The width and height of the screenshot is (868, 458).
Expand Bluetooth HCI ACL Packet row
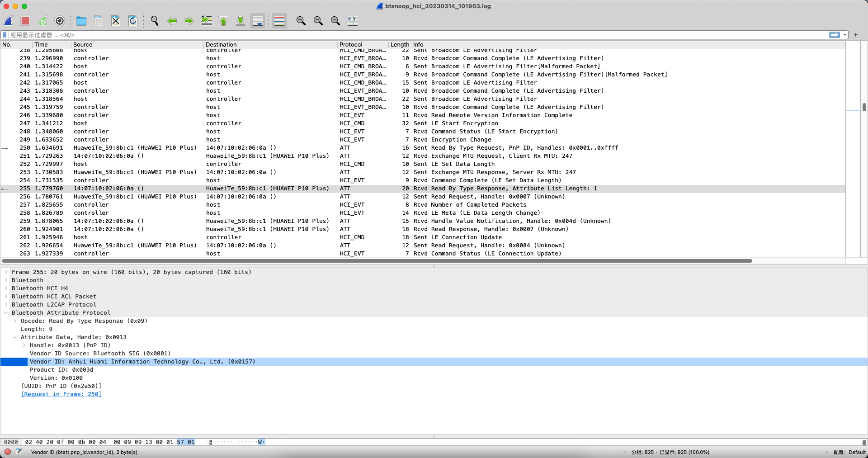[6, 297]
